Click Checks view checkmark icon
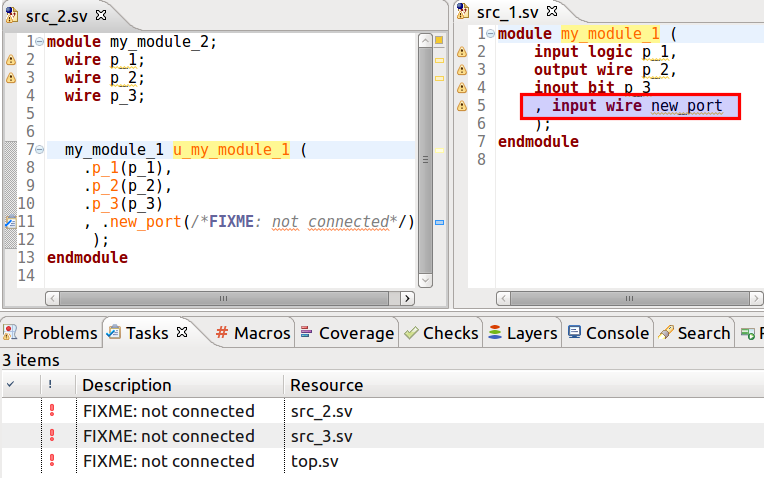The height and width of the screenshot is (478, 764). (411, 333)
